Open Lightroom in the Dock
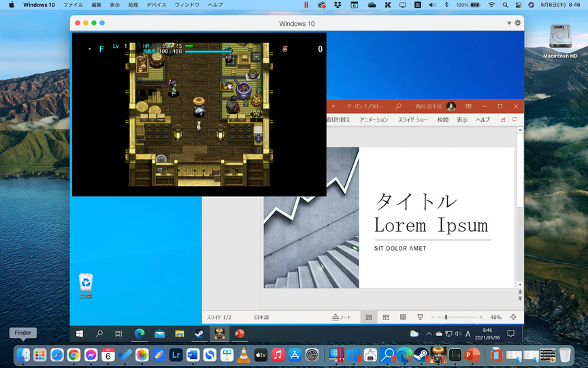Image resolution: width=588 pixels, height=368 pixels. pos(176,355)
